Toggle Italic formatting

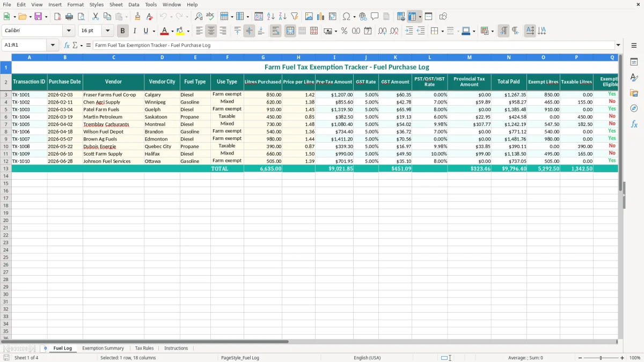135,31
